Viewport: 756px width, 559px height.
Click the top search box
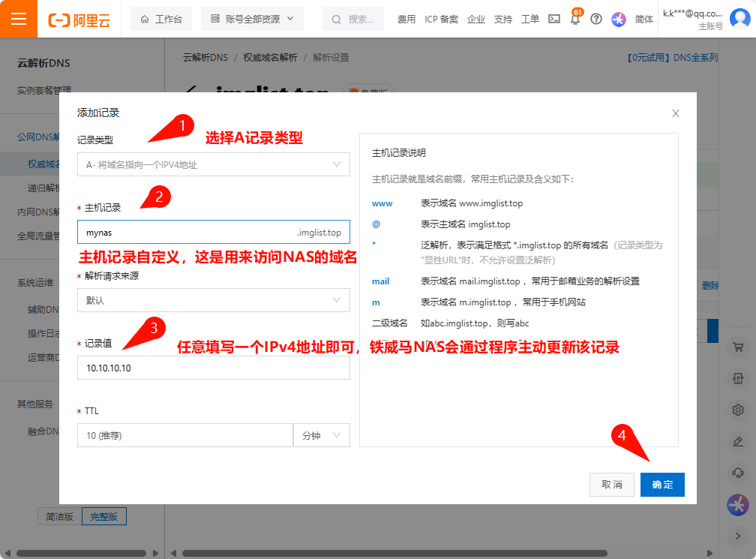(x=353, y=20)
